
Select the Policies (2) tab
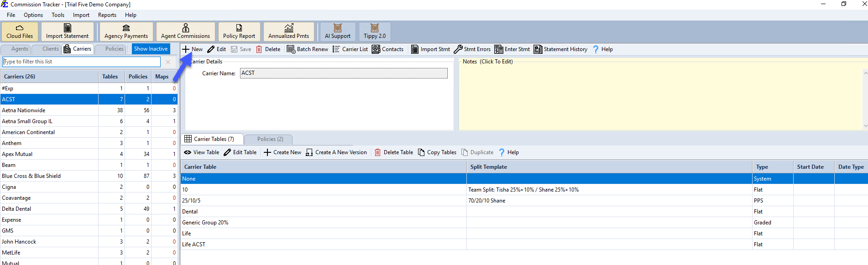point(268,139)
